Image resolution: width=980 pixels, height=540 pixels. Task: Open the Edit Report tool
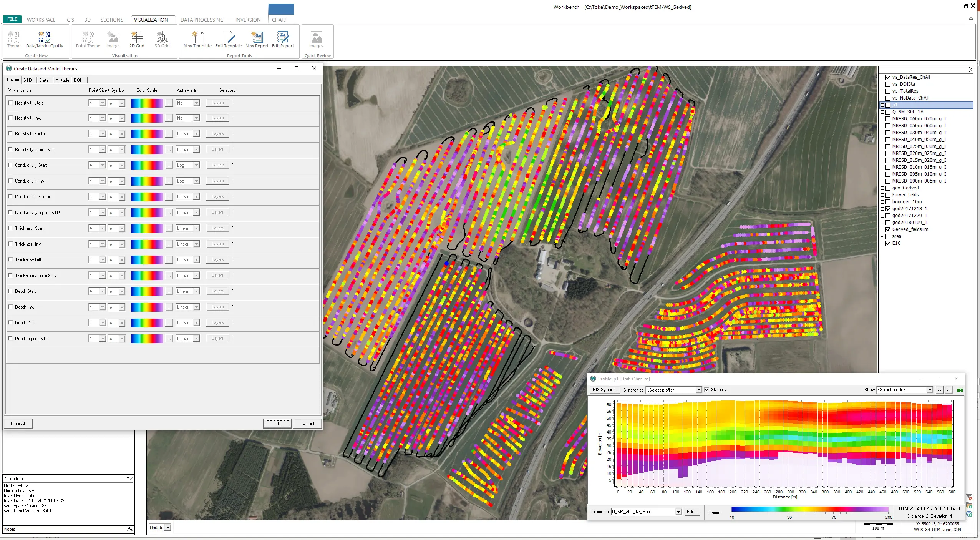pos(283,39)
